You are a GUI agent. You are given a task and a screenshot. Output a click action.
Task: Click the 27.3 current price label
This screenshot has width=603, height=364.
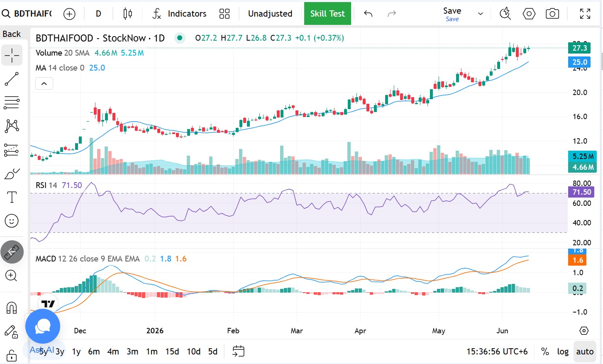(x=579, y=48)
